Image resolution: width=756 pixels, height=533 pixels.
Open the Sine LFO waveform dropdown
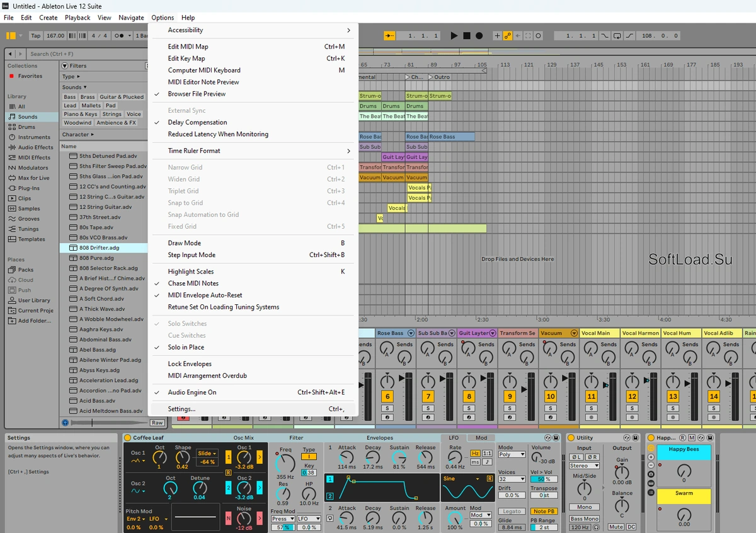pyautogui.click(x=462, y=478)
